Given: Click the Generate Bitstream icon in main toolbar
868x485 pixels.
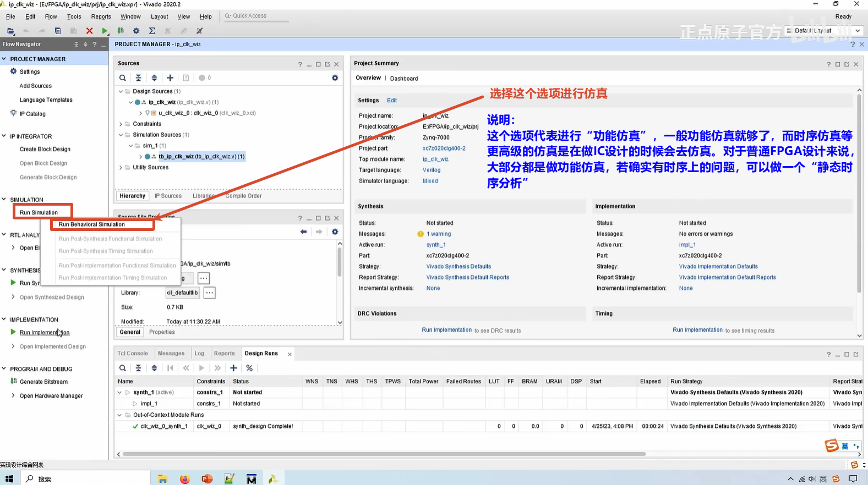Looking at the screenshot, I should 121,31.
